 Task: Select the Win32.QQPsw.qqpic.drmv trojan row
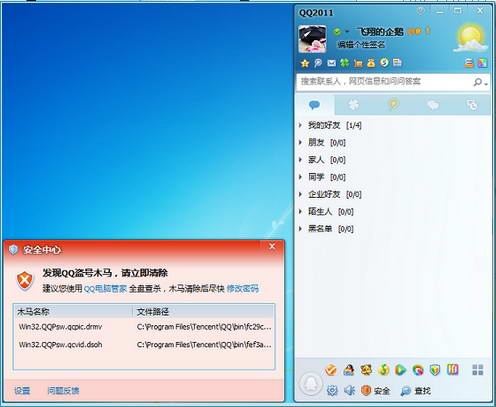(x=144, y=327)
